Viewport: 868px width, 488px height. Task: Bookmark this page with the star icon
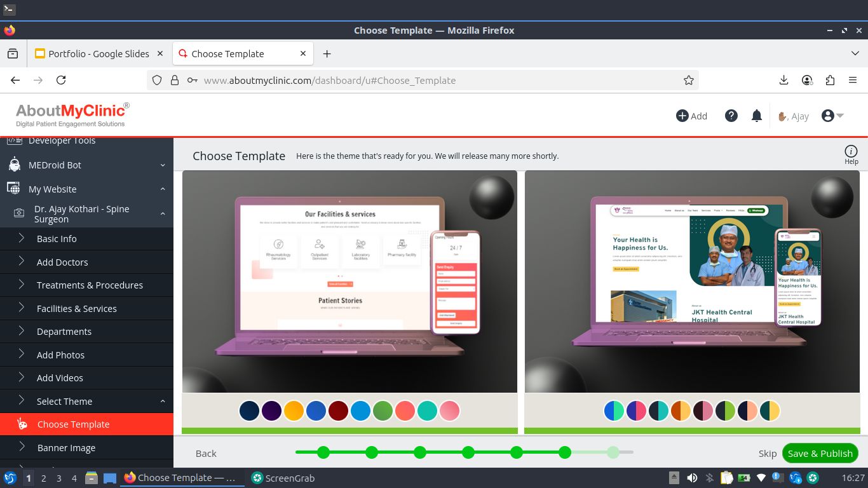[x=688, y=80]
